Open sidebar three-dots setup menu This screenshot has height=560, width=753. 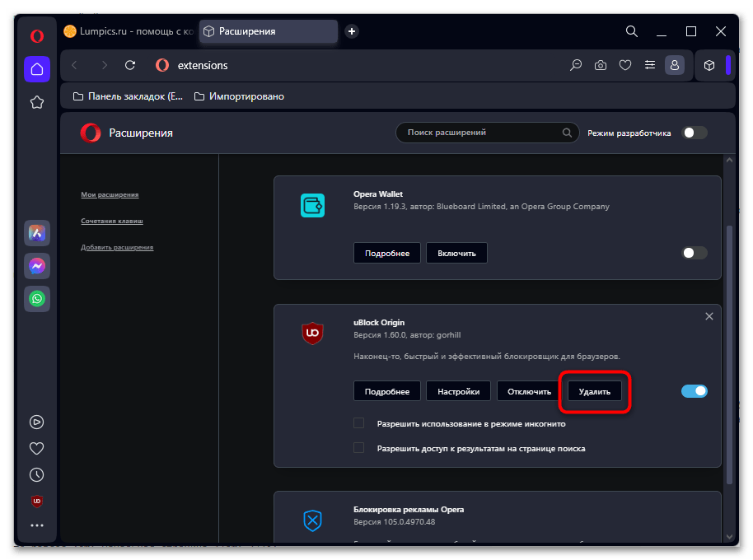coord(37,525)
